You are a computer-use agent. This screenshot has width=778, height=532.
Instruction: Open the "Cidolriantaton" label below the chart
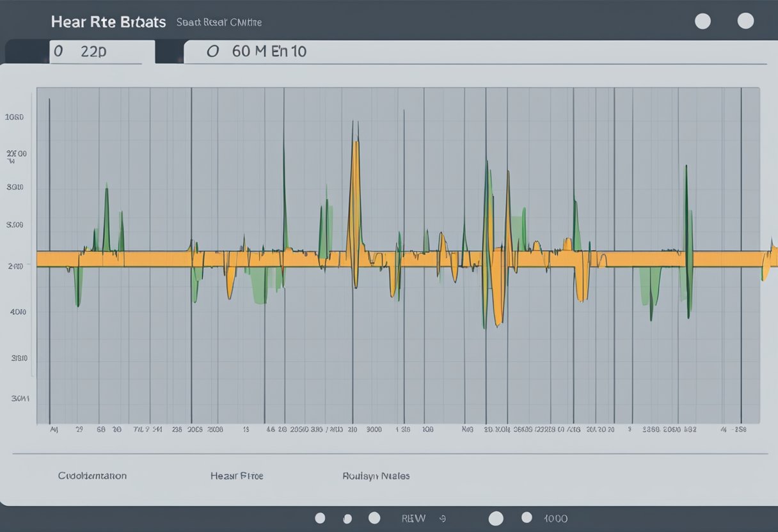coord(92,476)
